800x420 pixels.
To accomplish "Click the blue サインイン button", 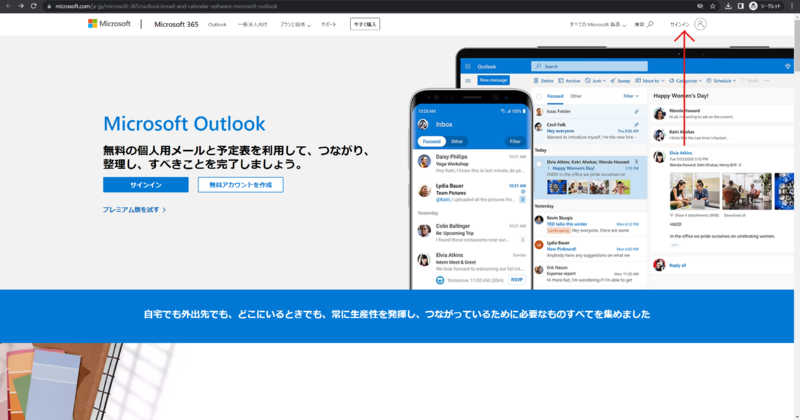I will 145,185.
